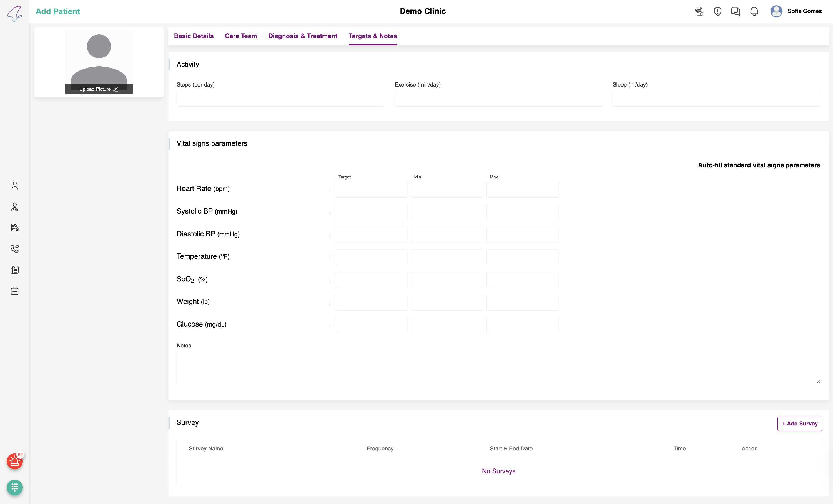Viewport: 833px width, 504px height.
Task: Switch to the Basic Details tab
Action: tap(194, 36)
